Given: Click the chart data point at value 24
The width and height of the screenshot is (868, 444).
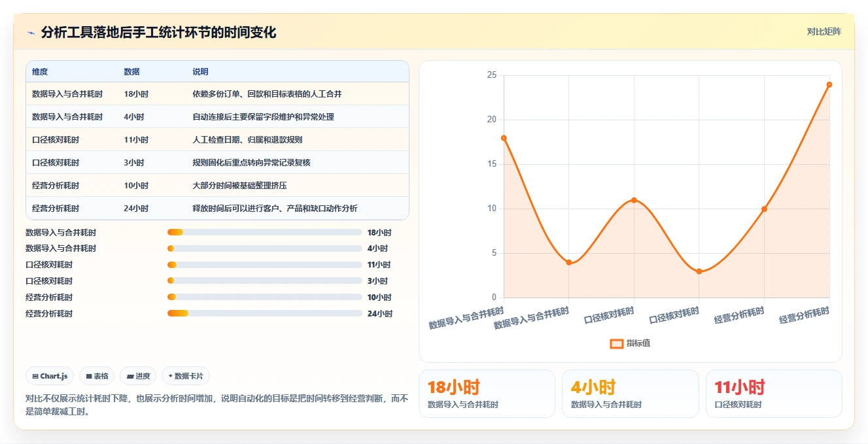Looking at the screenshot, I should click(x=829, y=84).
